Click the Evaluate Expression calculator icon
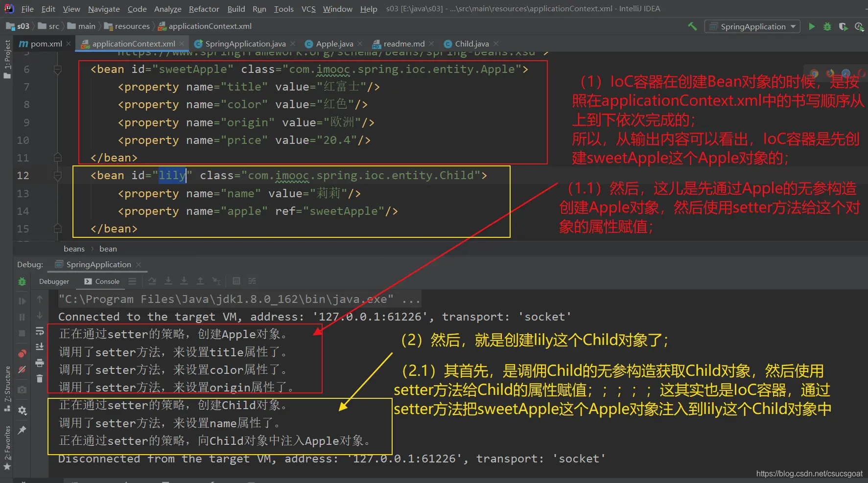The height and width of the screenshot is (483, 868). [236, 281]
